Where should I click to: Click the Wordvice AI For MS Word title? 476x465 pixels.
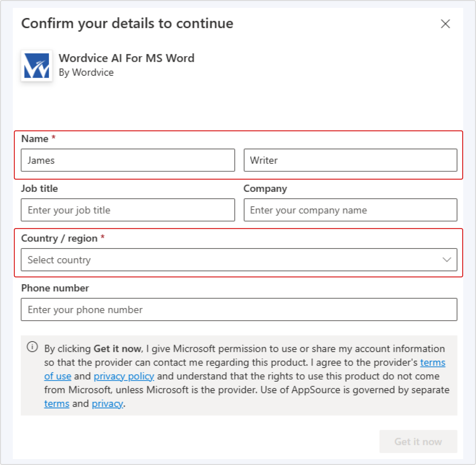(x=126, y=58)
